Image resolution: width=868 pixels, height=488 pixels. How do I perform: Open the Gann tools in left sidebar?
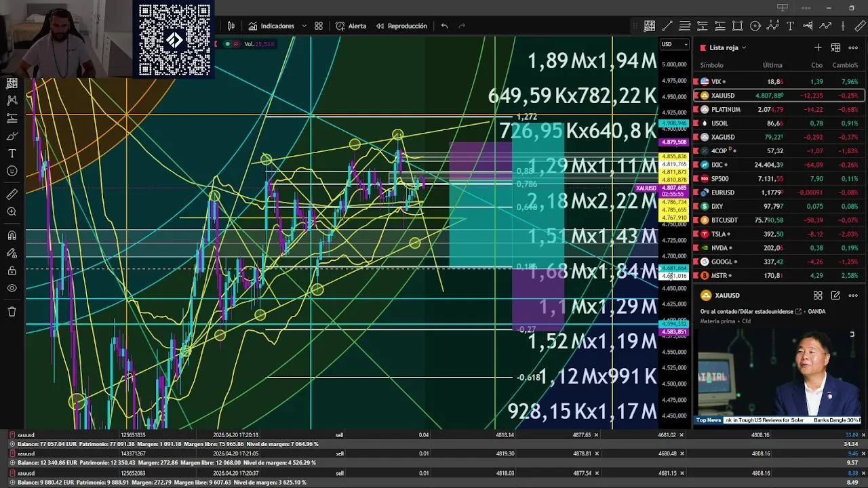point(12,83)
